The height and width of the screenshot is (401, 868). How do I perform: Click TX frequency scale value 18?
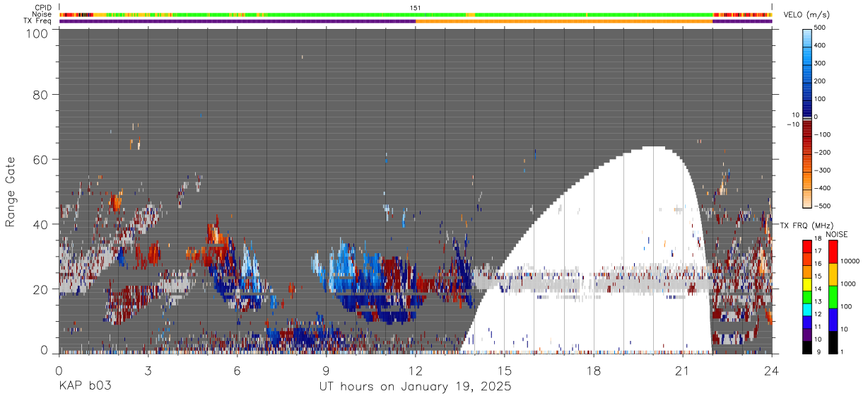pyautogui.click(x=820, y=240)
